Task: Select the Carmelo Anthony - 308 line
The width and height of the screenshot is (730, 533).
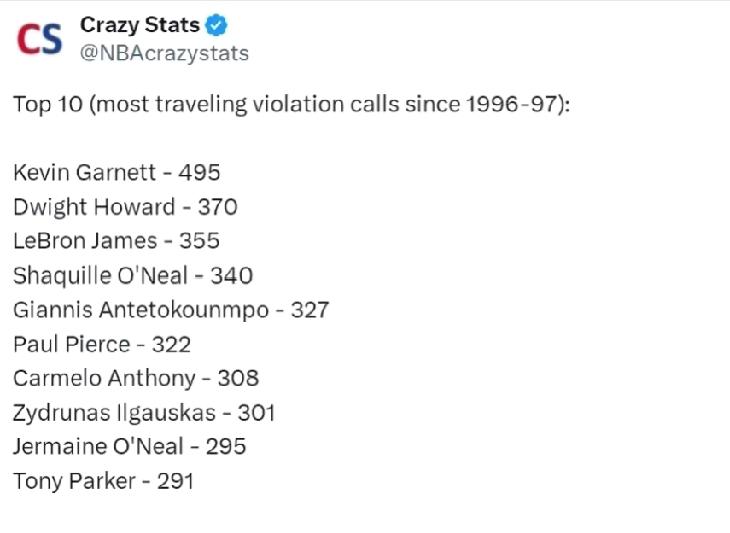Action: tap(136, 378)
